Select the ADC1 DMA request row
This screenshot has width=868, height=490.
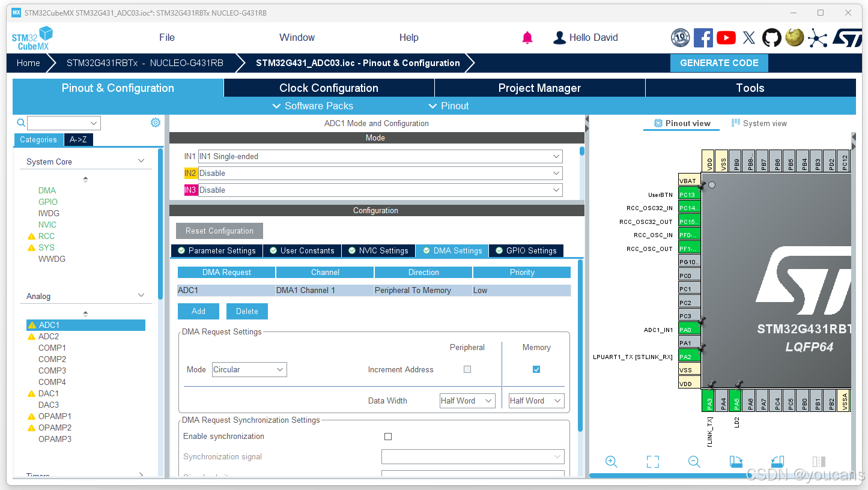tap(374, 291)
